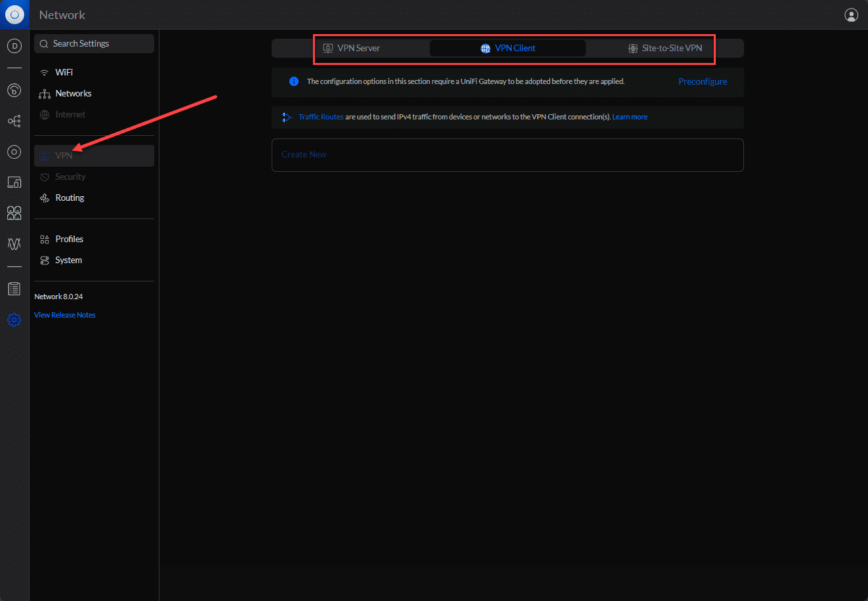Open the Client Devices icon
Image resolution: width=868 pixels, height=601 pixels.
(14, 182)
